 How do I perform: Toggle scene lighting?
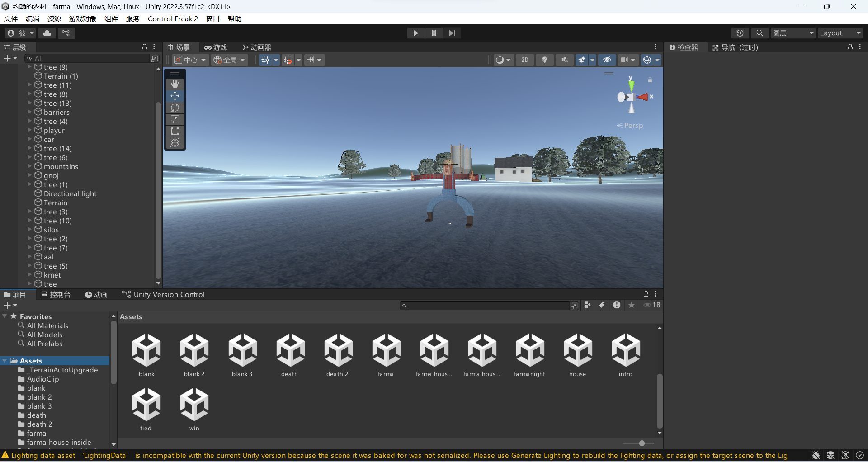[545, 60]
